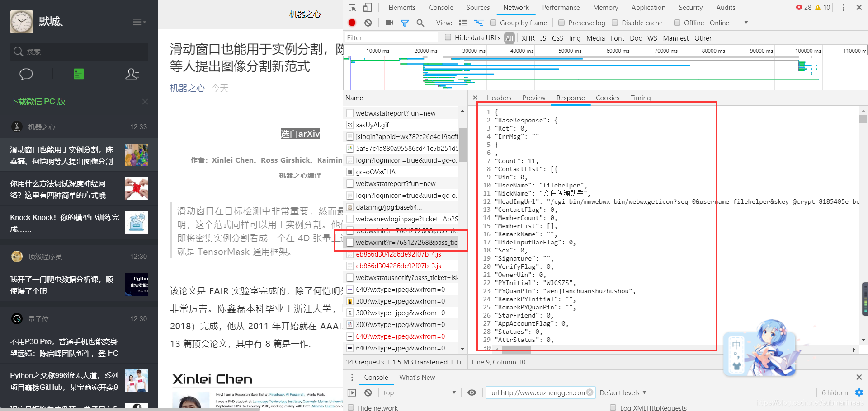Open the Preview tab of the request

coord(534,98)
